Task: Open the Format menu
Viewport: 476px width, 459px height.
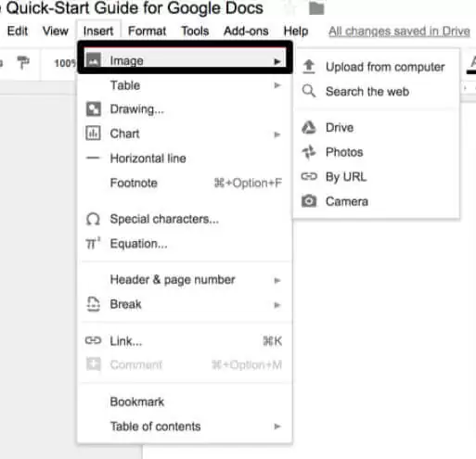Action: pyautogui.click(x=147, y=31)
